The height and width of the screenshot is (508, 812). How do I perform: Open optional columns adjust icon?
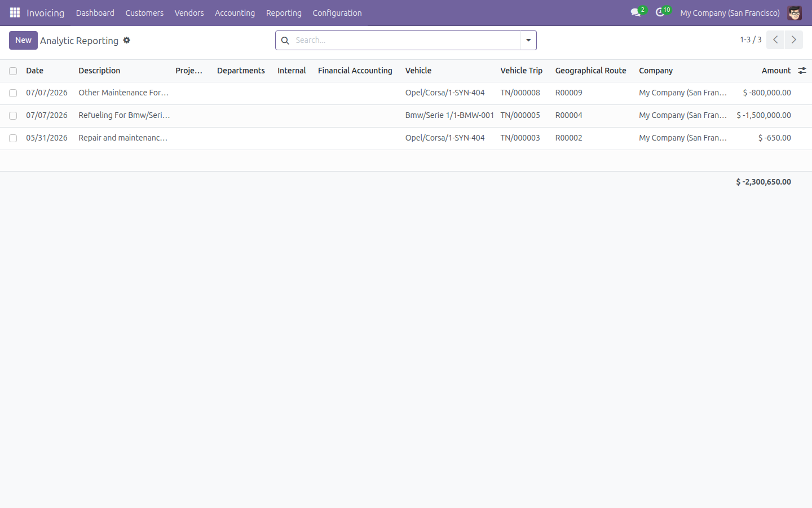[x=802, y=71]
